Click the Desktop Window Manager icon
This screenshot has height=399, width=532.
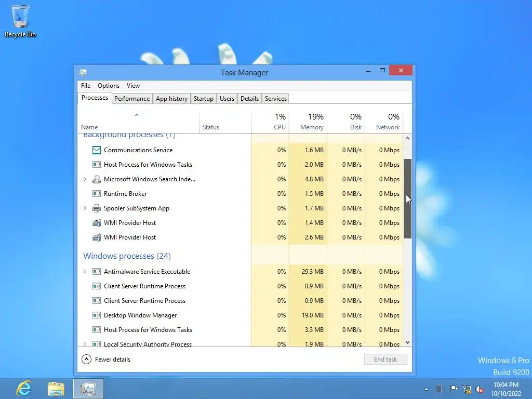97,315
